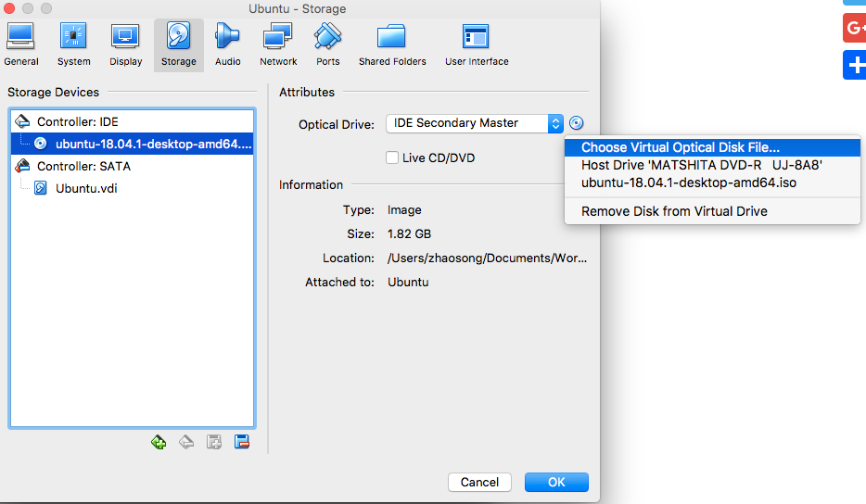The height and width of the screenshot is (504, 866).
Task: Click the IDE controller icon
Action: 22,120
